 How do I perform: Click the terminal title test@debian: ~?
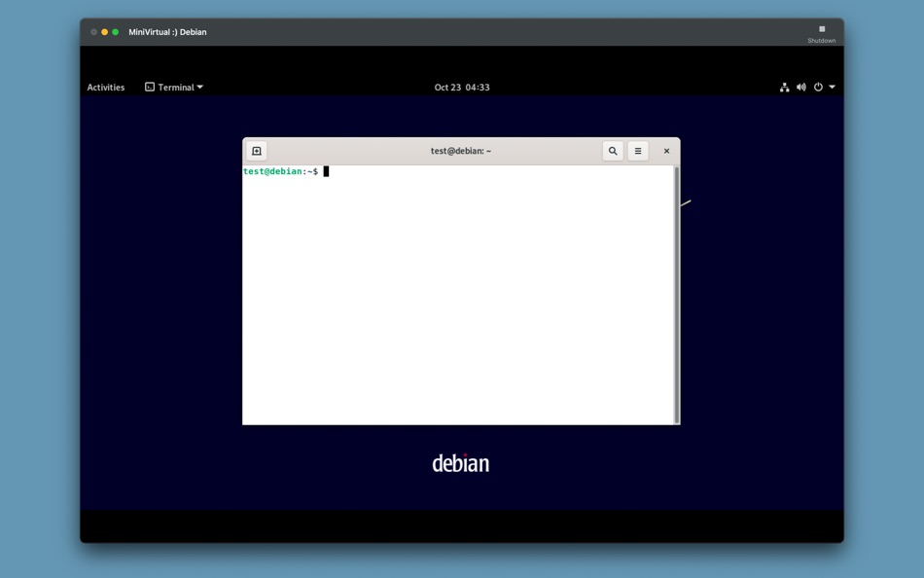coord(461,151)
